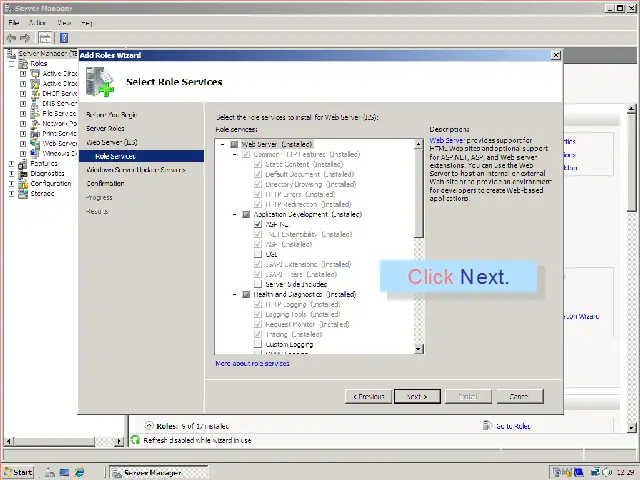Click the Go to Roles link
Image resolution: width=640 pixels, height=480 pixels.
(x=513, y=426)
